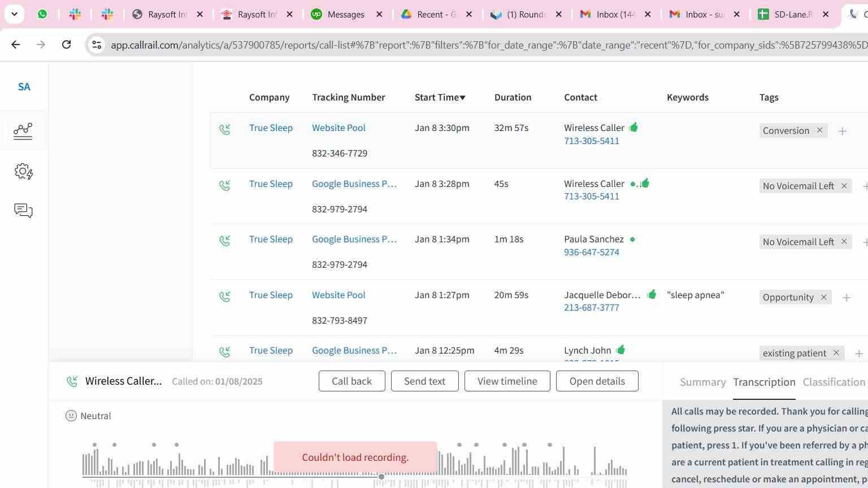
Task: Switch to the WhatsApp browser tab
Action: pyautogui.click(x=42, y=14)
